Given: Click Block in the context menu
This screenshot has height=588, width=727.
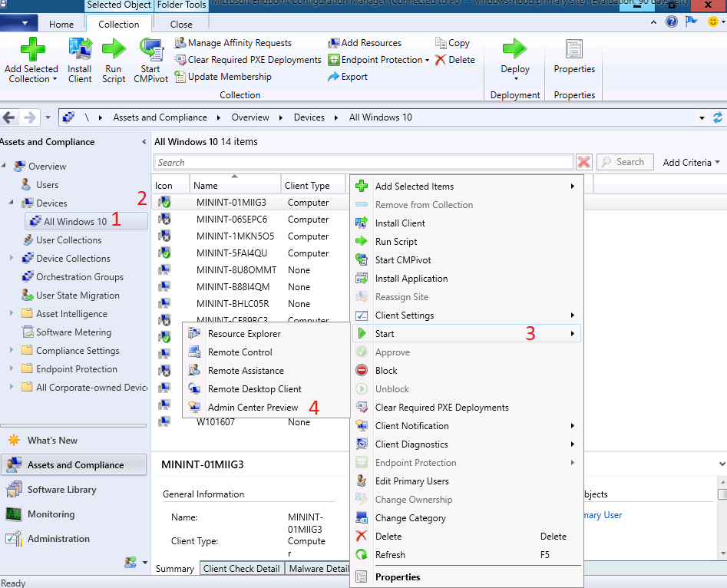Looking at the screenshot, I should 467,371.
